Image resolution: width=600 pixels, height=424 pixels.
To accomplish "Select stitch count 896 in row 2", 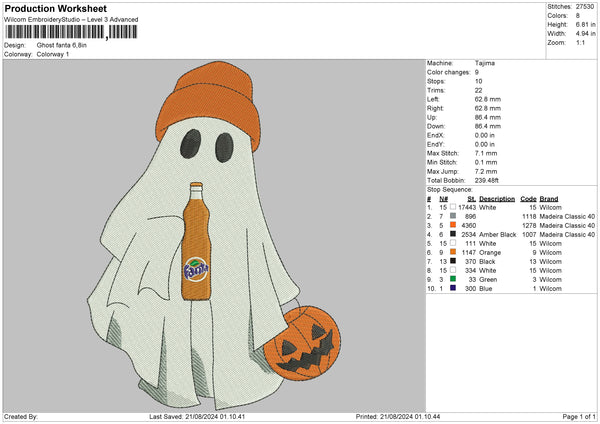I will (471, 216).
